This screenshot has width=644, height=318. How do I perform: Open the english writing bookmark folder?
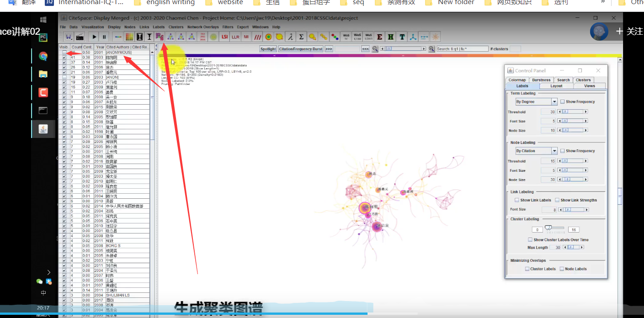[x=164, y=2]
